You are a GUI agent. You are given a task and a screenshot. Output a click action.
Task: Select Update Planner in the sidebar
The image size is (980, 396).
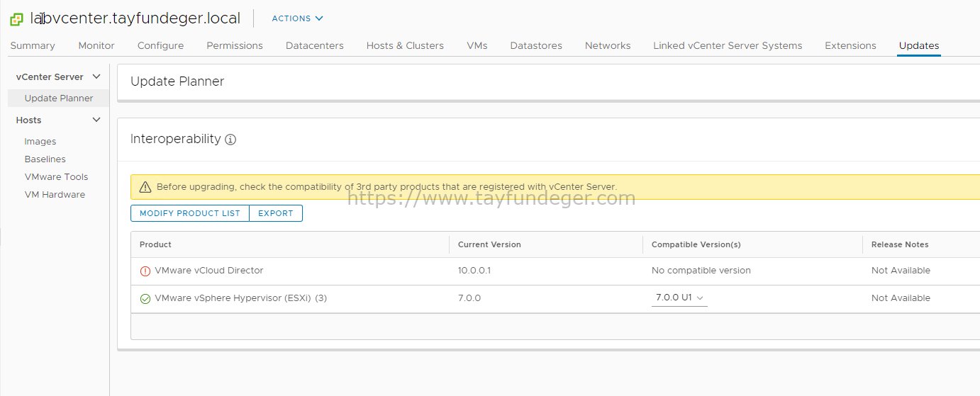(59, 98)
